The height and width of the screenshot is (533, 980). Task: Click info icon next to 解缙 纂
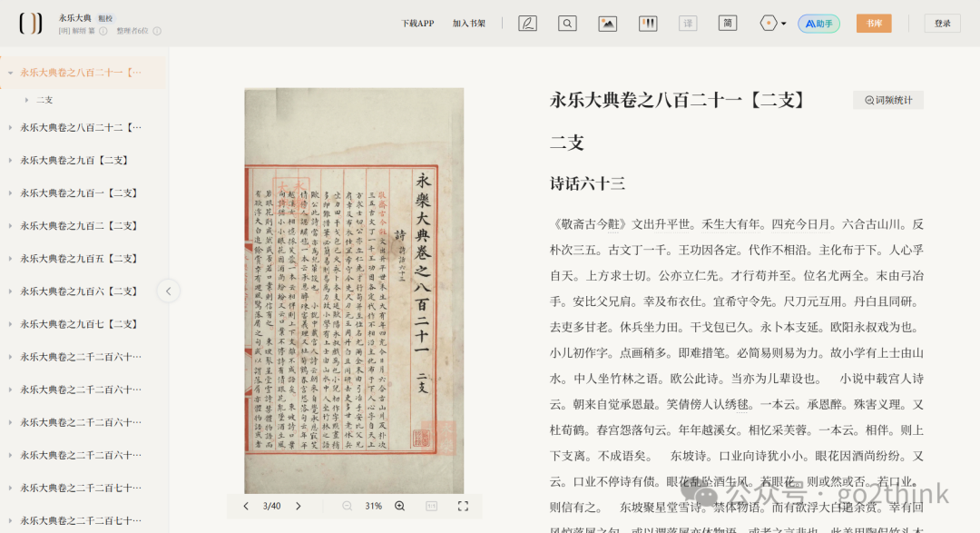[103, 31]
